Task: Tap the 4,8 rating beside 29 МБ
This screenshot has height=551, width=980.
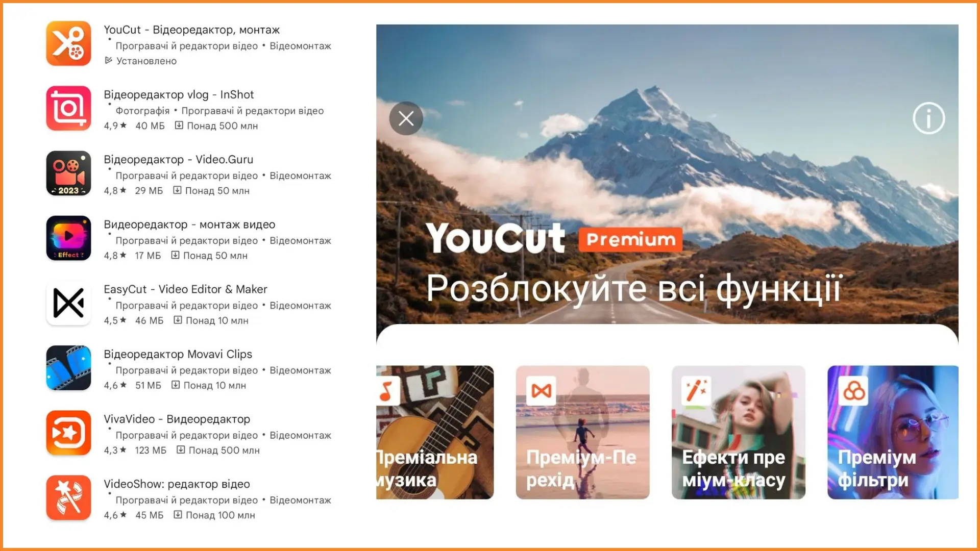Action: click(x=115, y=190)
